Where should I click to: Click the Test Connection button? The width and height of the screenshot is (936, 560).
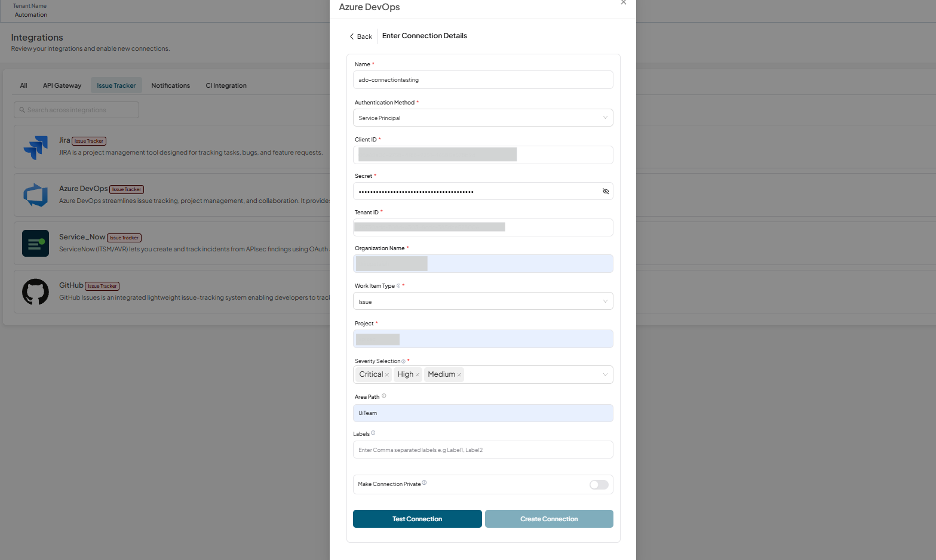tap(418, 519)
